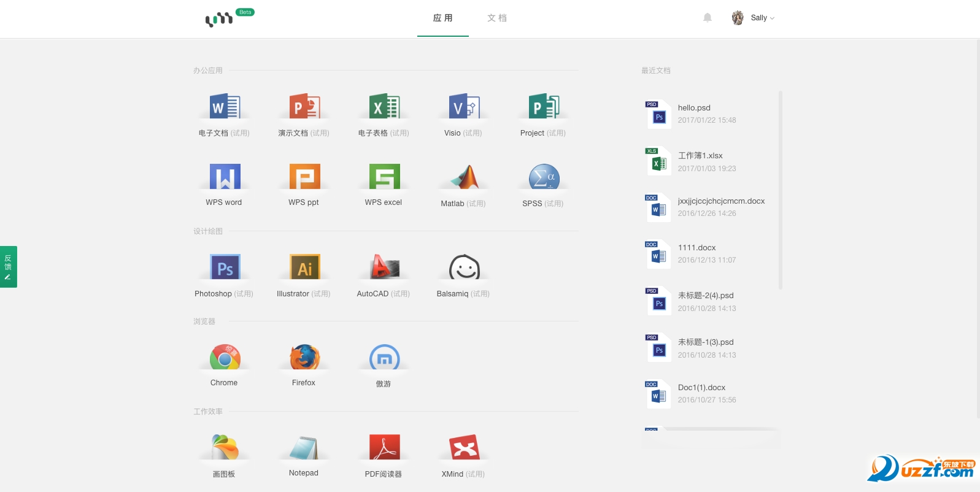The width and height of the screenshot is (980, 492).
Task: Switch to the 应用 tab
Action: (443, 18)
